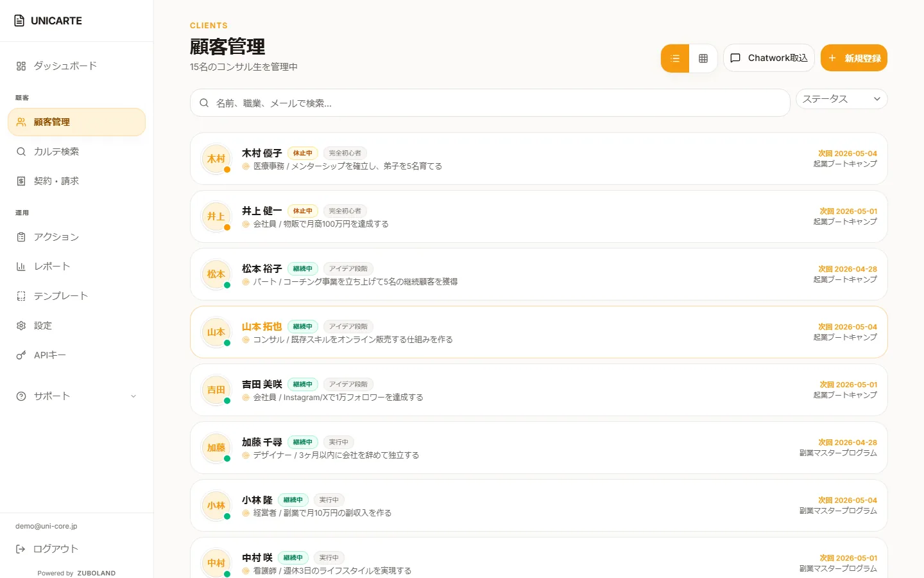The width and height of the screenshot is (924, 578).
Task: Select 加藤 千尋 client row
Action: [538, 448]
